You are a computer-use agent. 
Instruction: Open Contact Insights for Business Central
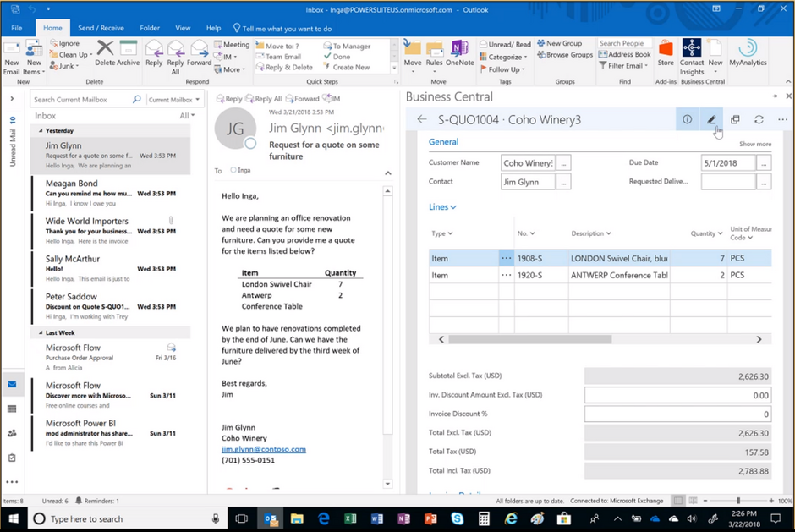click(692, 58)
